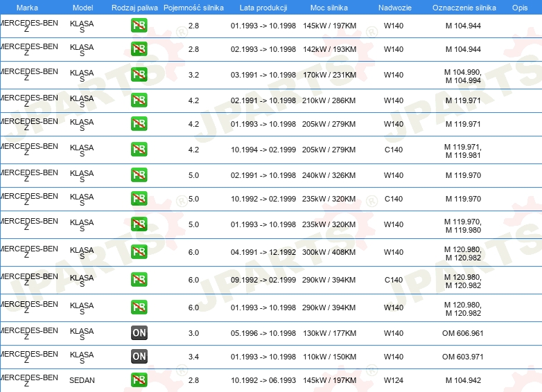Click production years 02.1993 -> 10.1998
542x392 pixels.
point(263,49)
